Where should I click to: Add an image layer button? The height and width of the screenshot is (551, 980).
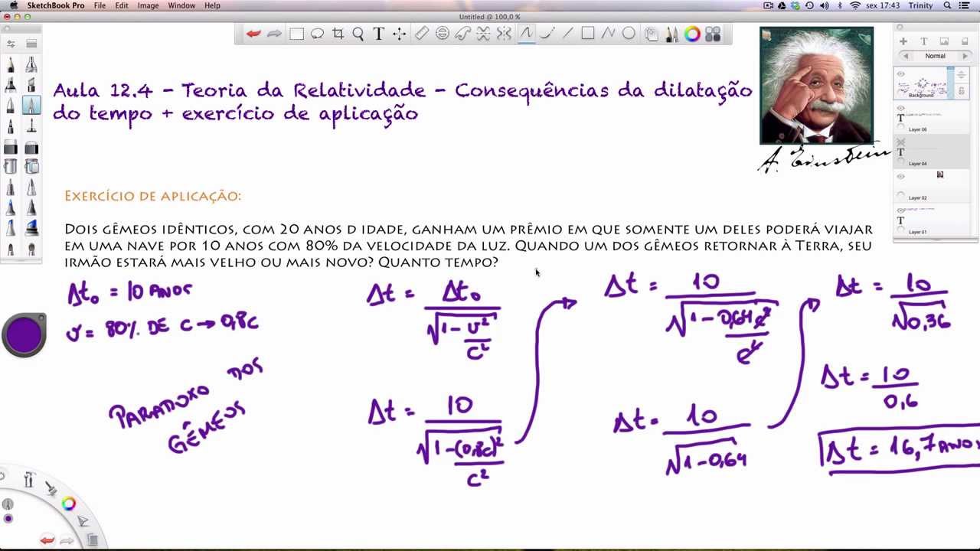pyautogui.click(x=944, y=41)
